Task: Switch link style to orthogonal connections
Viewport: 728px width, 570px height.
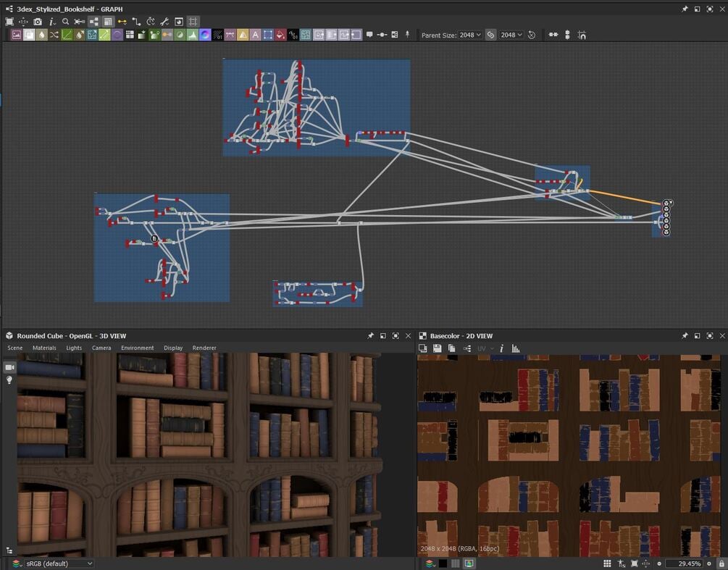Action: (136, 21)
